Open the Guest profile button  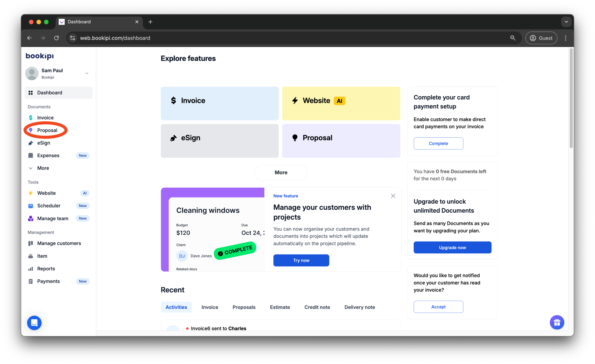pyautogui.click(x=541, y=38)
